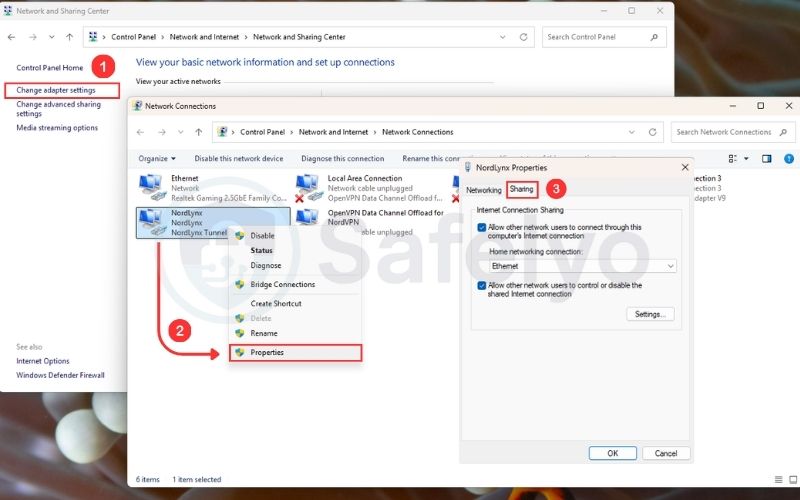Choose Bridge Connections in context menu
This screenshot has height=500, width=800.
pyautogui.click(x=283, y=285)
